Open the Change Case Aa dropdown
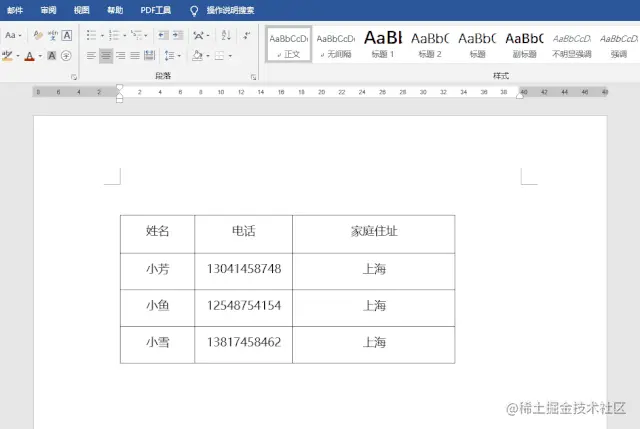The image size is (640, 429). [13, 35]
